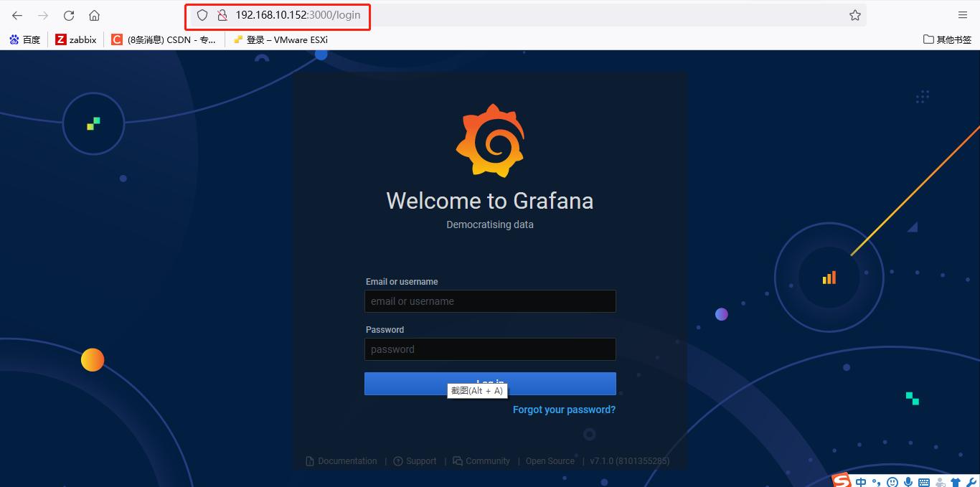Image resolution: width=980 pixels, height=487 pixels.
Task: Click the Democratising data subtitle
Action: [490, 224]
